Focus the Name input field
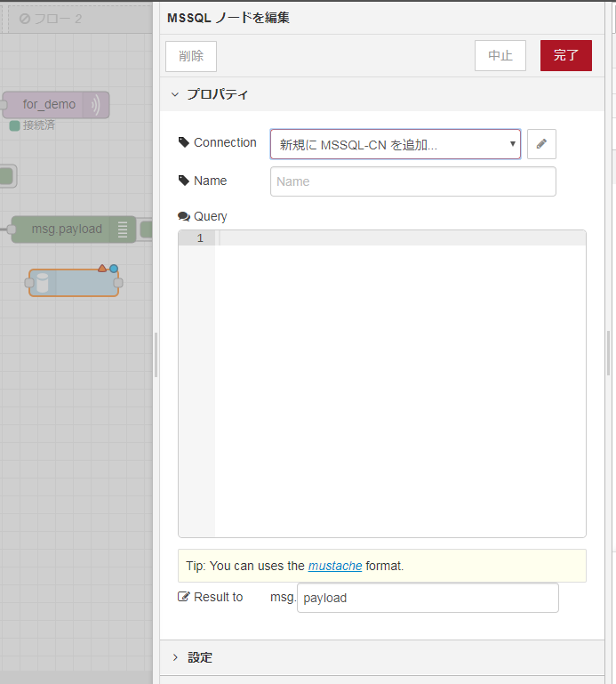Image resolution: width=616 pixels, height=684 pixels. tap(412, 181)
